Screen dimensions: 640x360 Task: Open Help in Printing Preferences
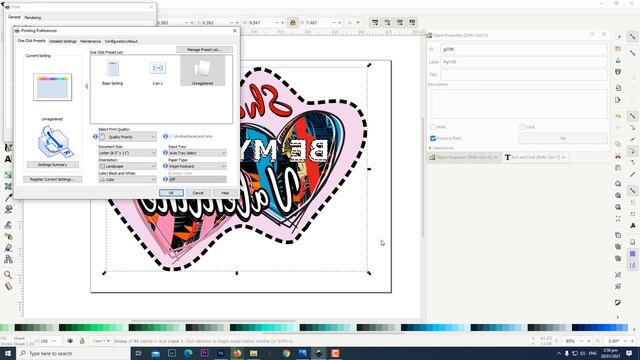225,193
